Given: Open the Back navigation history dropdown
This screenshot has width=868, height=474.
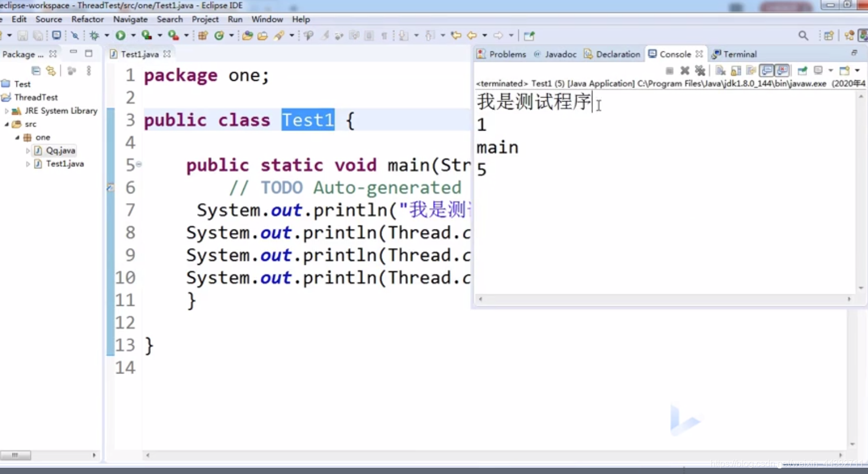Looking at the screenshot, I should point(485,36).
